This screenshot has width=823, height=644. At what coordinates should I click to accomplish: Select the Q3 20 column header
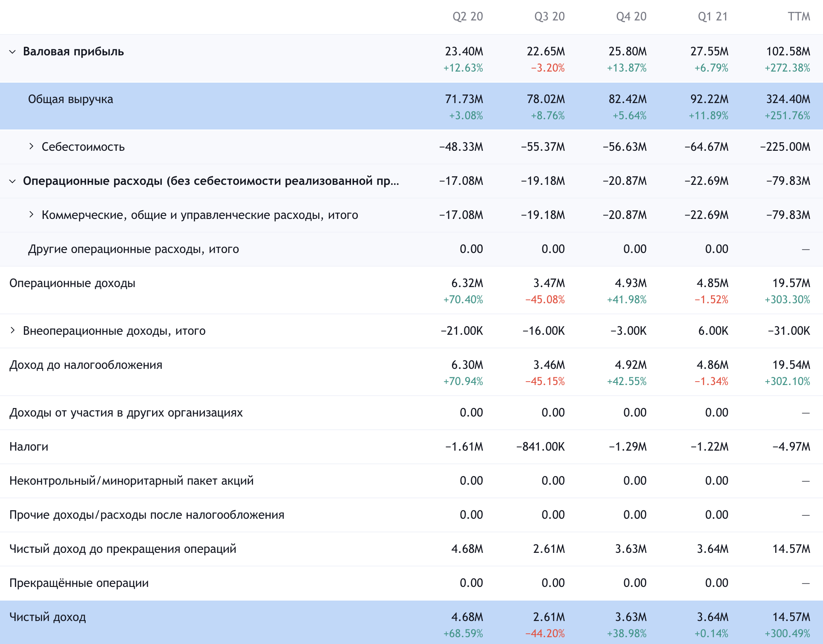(549, 17)
